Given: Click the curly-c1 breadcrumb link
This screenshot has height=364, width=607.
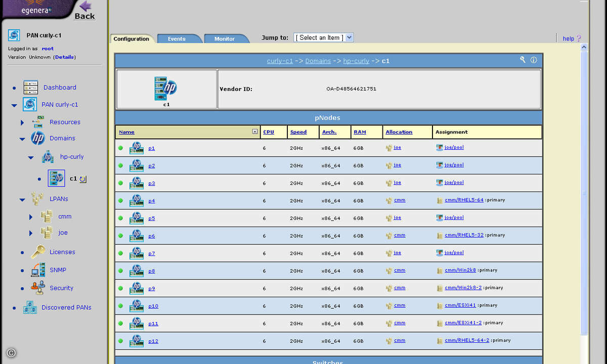Looking at the screenshot, I should 280,61.
